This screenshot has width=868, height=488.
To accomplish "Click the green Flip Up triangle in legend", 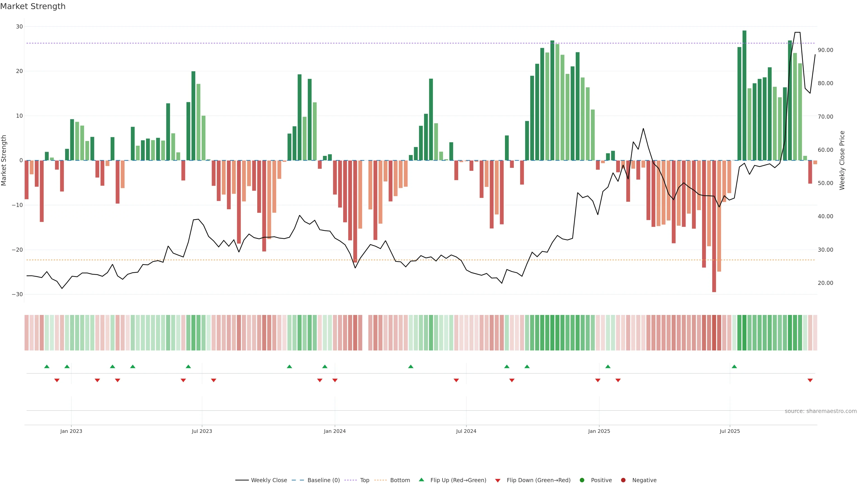I will (x=421, y=480).
